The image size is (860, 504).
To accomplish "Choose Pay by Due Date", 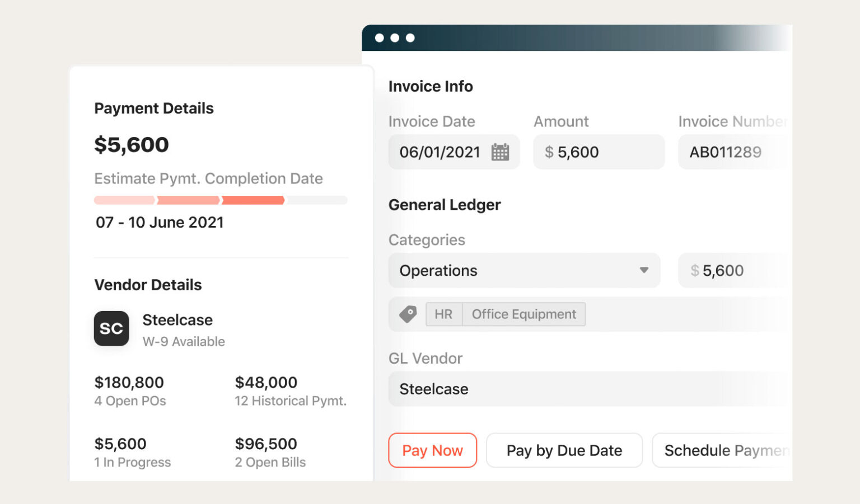I will pyautogui.click(x=564, y=450).
